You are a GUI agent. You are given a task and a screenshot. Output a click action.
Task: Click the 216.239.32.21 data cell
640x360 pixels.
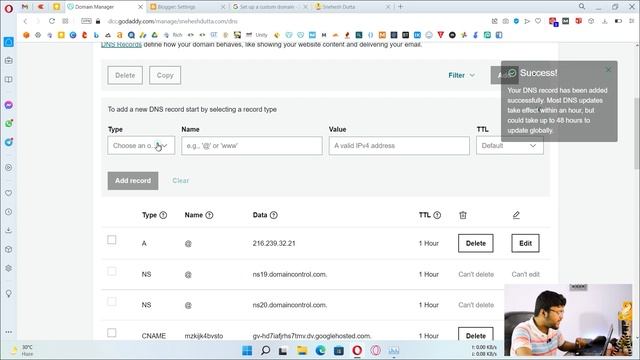point(274,243)
